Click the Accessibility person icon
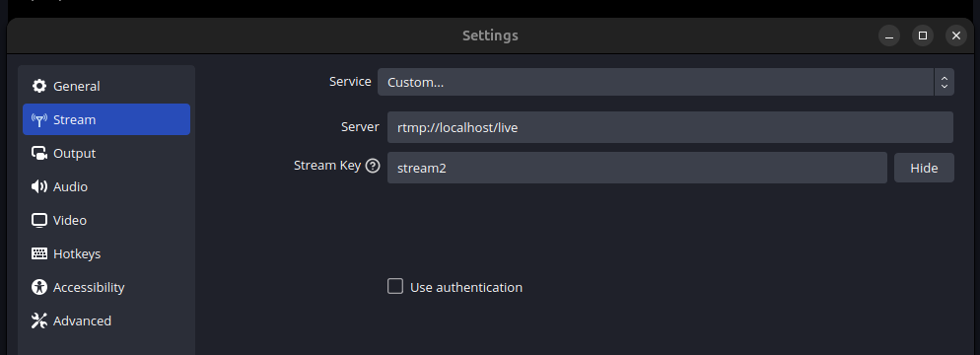This screenshot has width=980, height=355. 39,287
